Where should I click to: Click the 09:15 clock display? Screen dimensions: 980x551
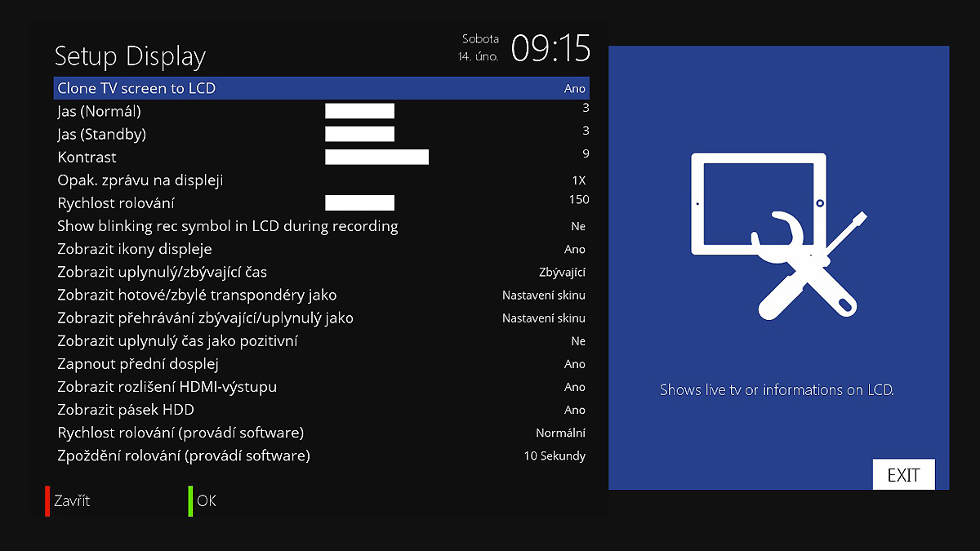point(550,48)
